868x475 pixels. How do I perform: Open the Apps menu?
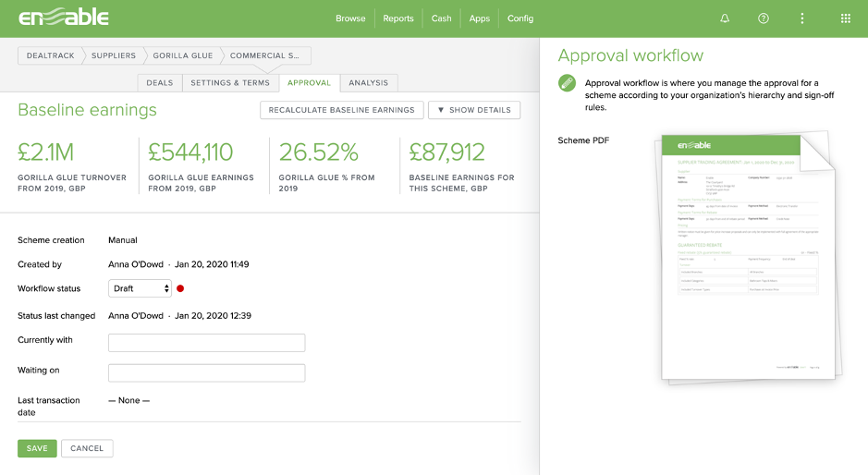[480, 18]
